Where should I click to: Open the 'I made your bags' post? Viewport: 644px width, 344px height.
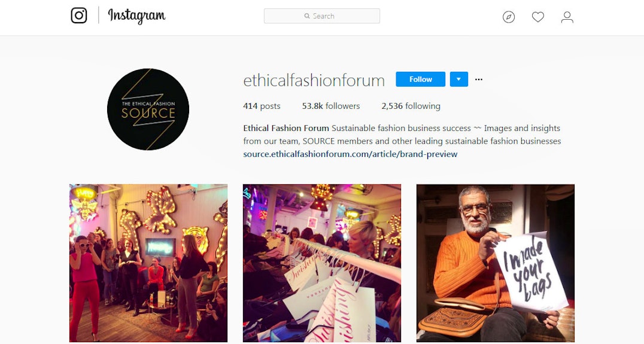click(496, 263)
